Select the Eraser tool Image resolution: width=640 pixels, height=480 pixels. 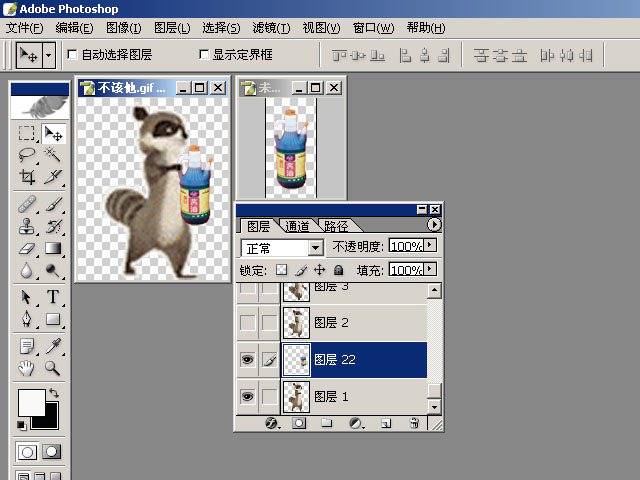pyautogui.click(x=27, y=248)
